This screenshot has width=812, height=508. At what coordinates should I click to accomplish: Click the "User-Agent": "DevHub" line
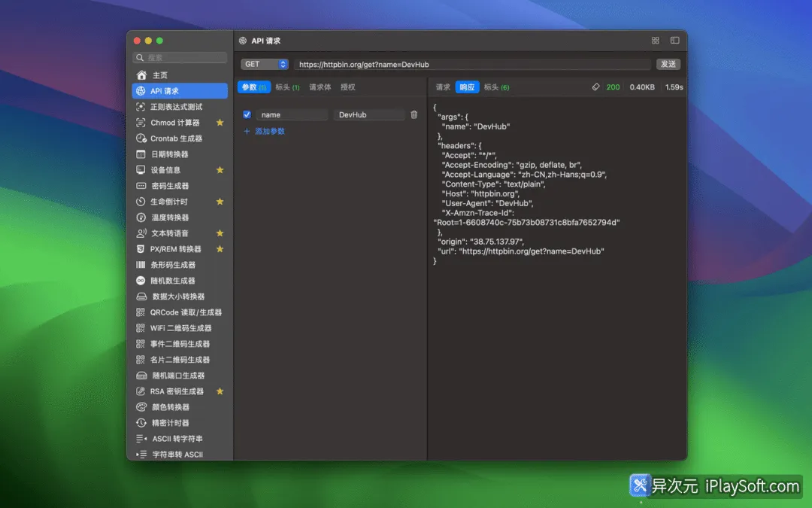487,203
